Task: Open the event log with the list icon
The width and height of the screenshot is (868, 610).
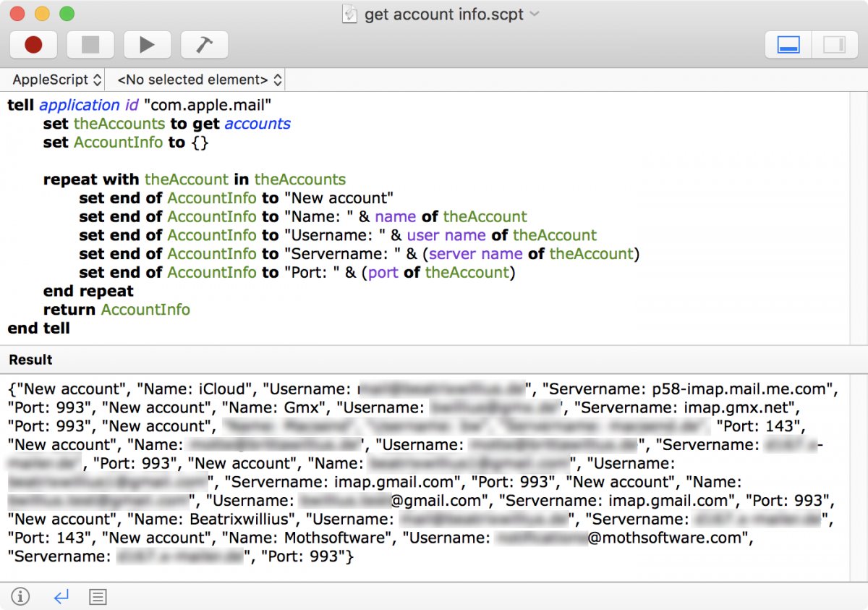Action: (x=98, y=596)
